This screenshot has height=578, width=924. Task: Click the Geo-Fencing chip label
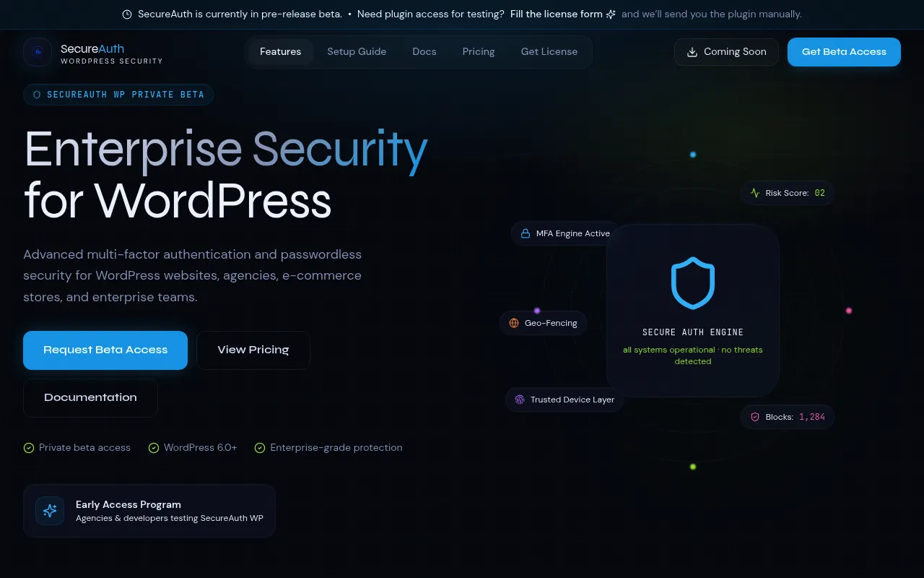click(x=551, y=323)
